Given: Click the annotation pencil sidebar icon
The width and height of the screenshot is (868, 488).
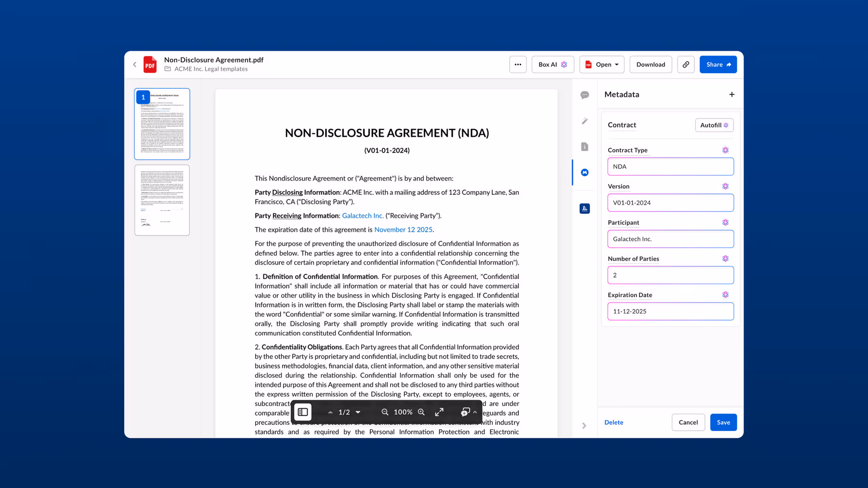Looking at the screenshot, I should pos(584,121).
